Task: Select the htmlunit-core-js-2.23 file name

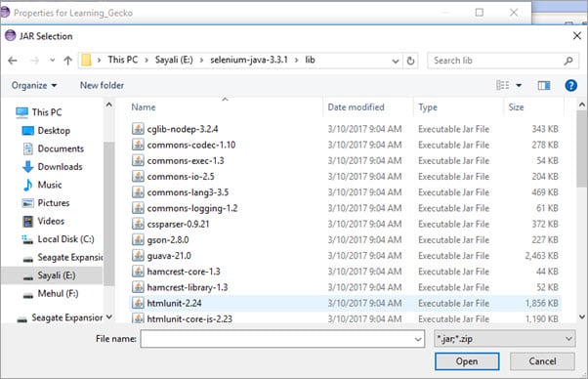Action: click(189, 319)
